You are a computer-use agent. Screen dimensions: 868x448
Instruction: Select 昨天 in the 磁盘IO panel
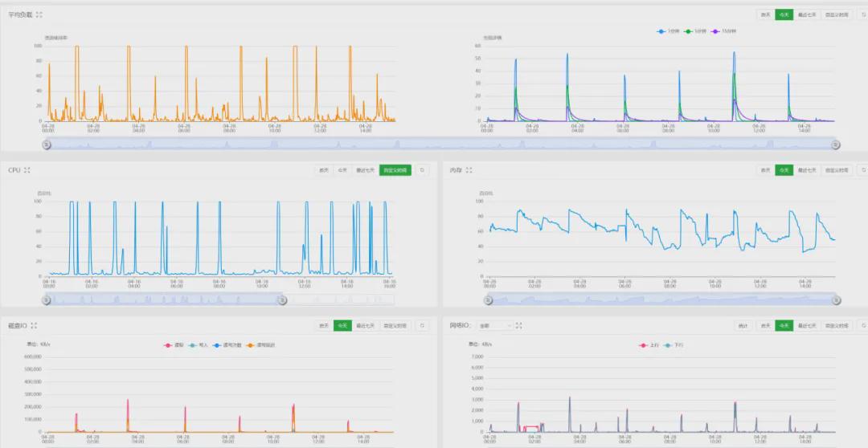pyautogui.click(x=324, y=326)
